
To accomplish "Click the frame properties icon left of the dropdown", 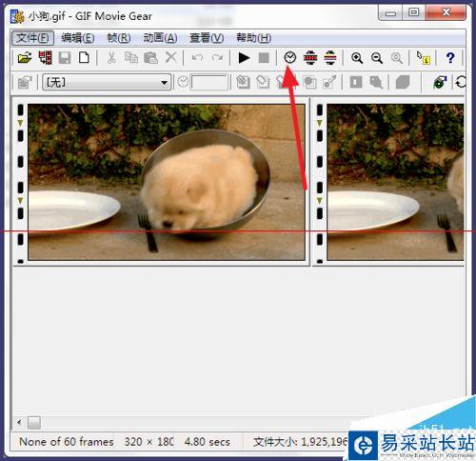I will [x=25, y=83].
